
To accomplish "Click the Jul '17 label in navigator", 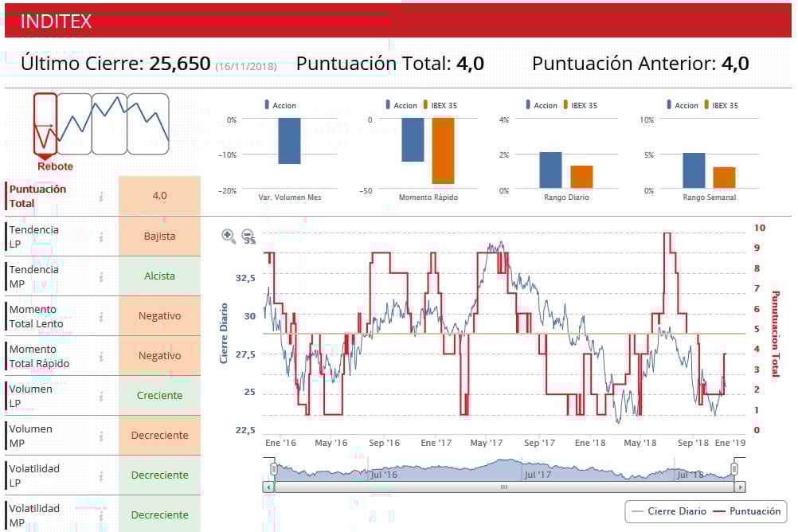I will tap(538, 475).
